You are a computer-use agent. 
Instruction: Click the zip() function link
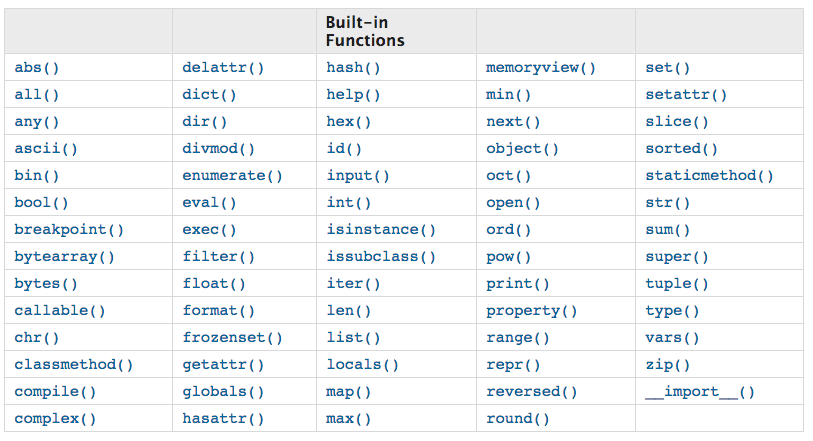click(x=667, y=365)
